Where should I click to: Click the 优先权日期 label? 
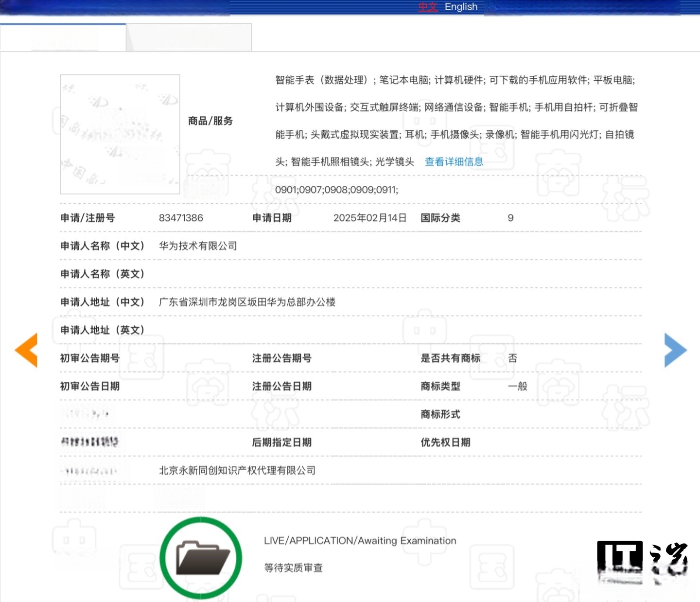tap(445, 443)
